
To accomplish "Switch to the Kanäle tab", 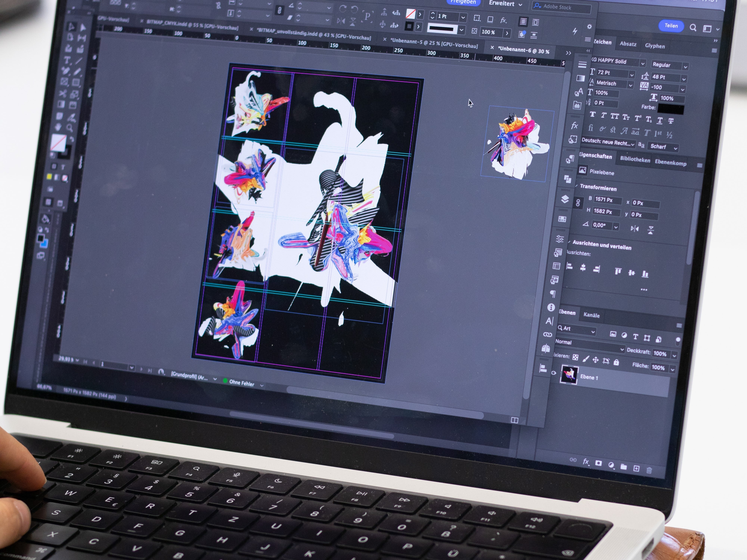I will [x=591, y=315].
